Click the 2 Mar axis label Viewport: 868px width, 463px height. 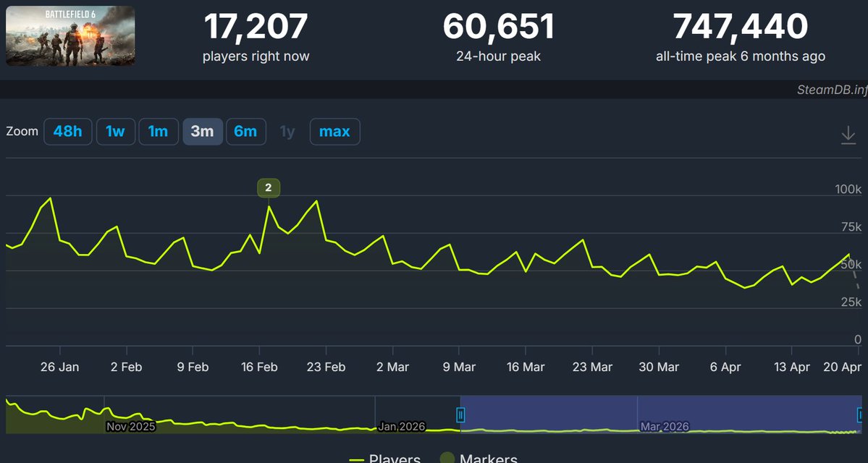[x=392, y=368]
